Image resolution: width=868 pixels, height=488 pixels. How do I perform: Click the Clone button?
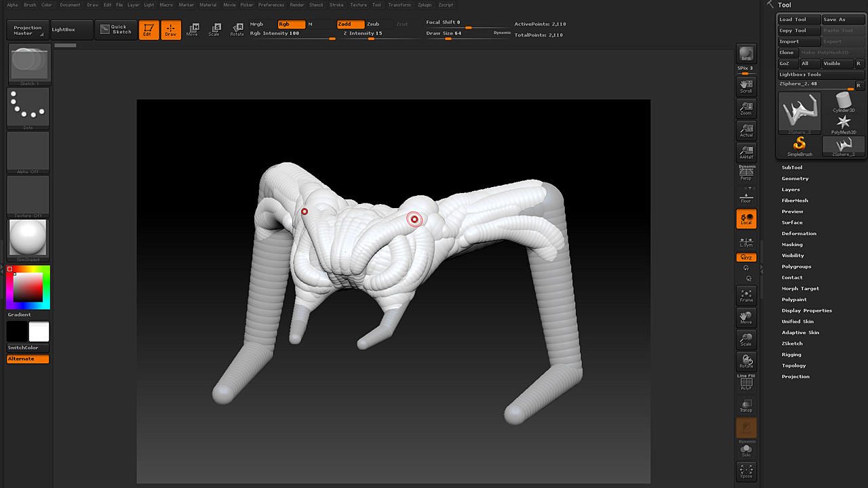coord(787,52)
